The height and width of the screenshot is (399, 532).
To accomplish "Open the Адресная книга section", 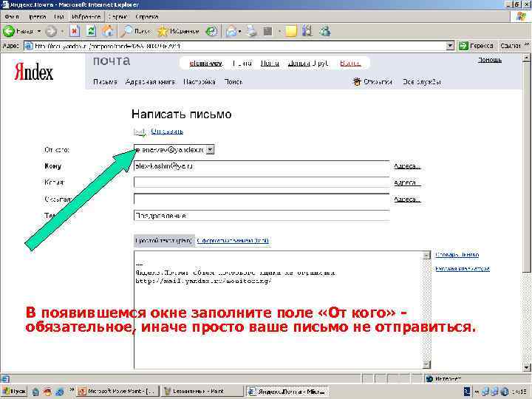I will 150,82.
